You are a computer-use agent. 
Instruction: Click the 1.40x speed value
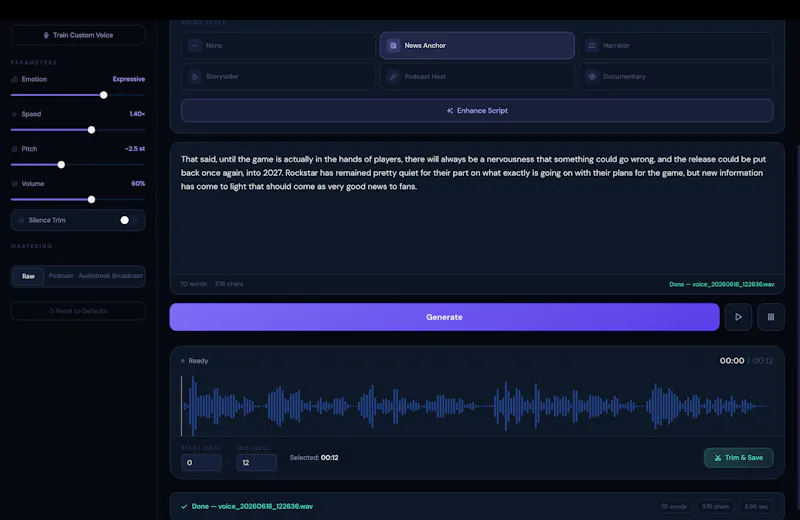coord(137,114)
